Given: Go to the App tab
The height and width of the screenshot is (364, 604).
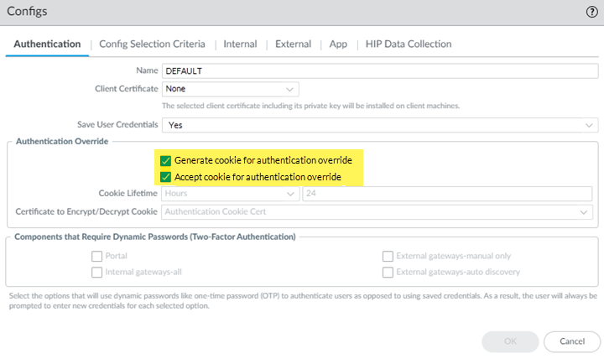Looking at the screenshot, I should 338,44.
